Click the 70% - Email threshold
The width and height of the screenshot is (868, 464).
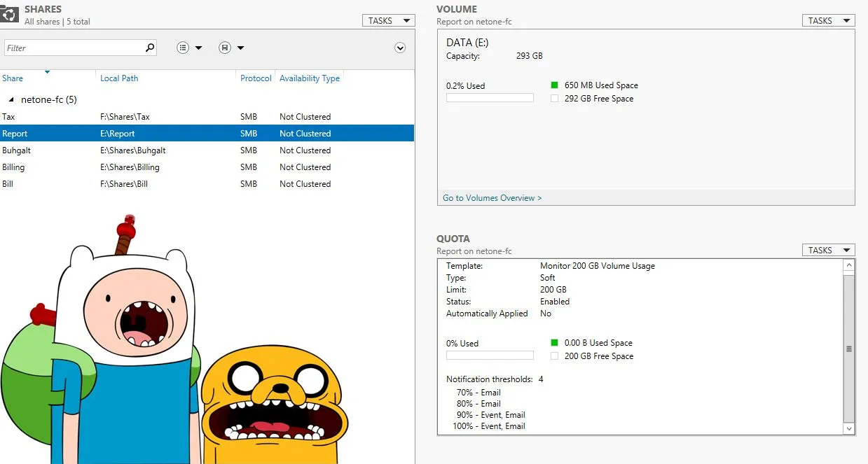[478, 393]
